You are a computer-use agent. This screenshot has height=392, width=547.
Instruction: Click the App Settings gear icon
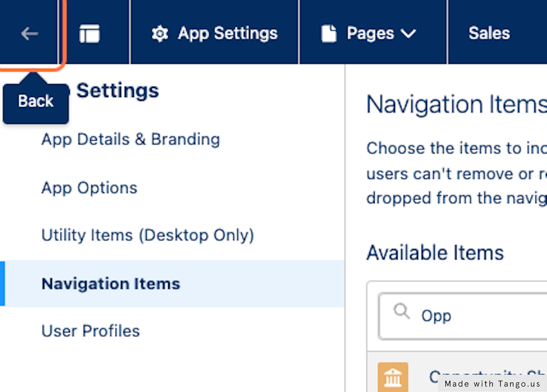click(160, 34)
